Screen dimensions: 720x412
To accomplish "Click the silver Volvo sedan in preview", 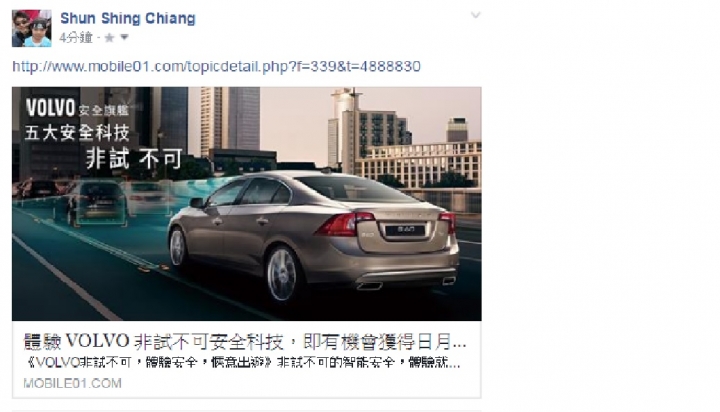I will [x=314, y=233].
